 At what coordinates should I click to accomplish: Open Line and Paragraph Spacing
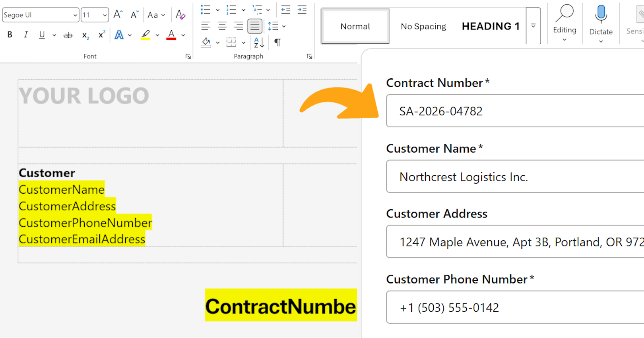tap(273, 26)
